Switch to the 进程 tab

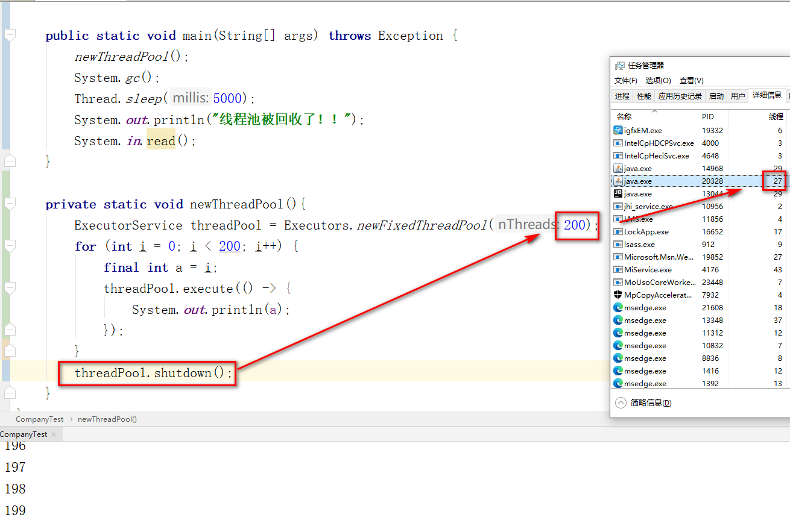tap(622, 96)
